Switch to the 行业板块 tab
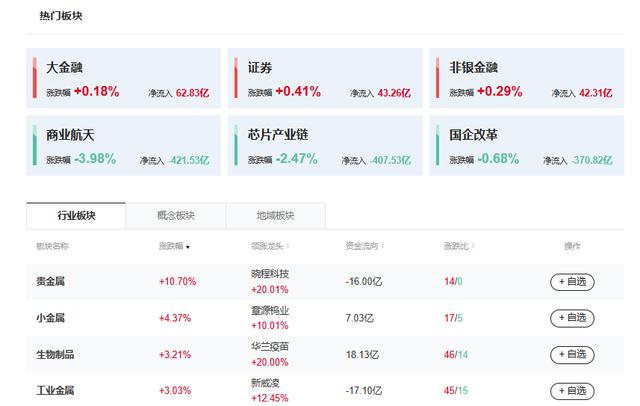Viewport: 640px width, 406px height. pos(76,215)
